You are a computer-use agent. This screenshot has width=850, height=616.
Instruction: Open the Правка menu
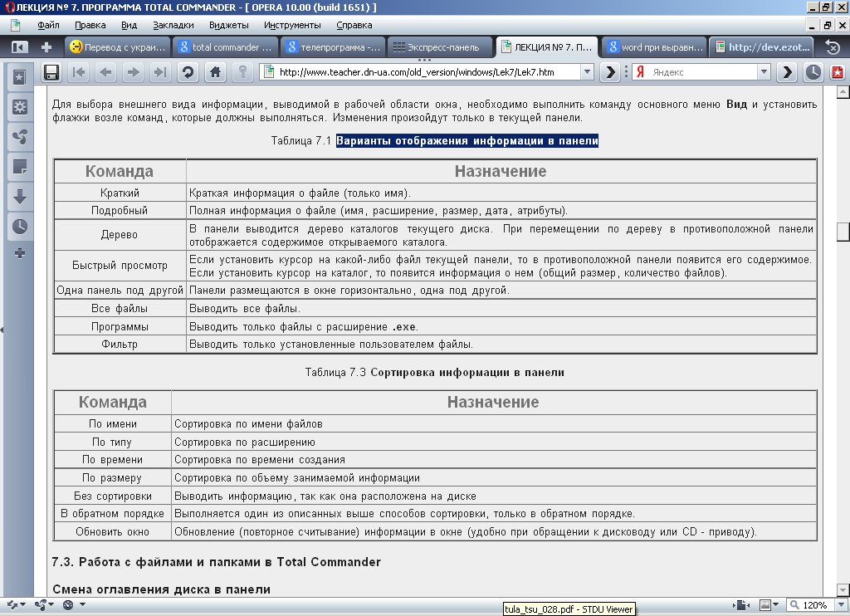click(x=90, y=25)
